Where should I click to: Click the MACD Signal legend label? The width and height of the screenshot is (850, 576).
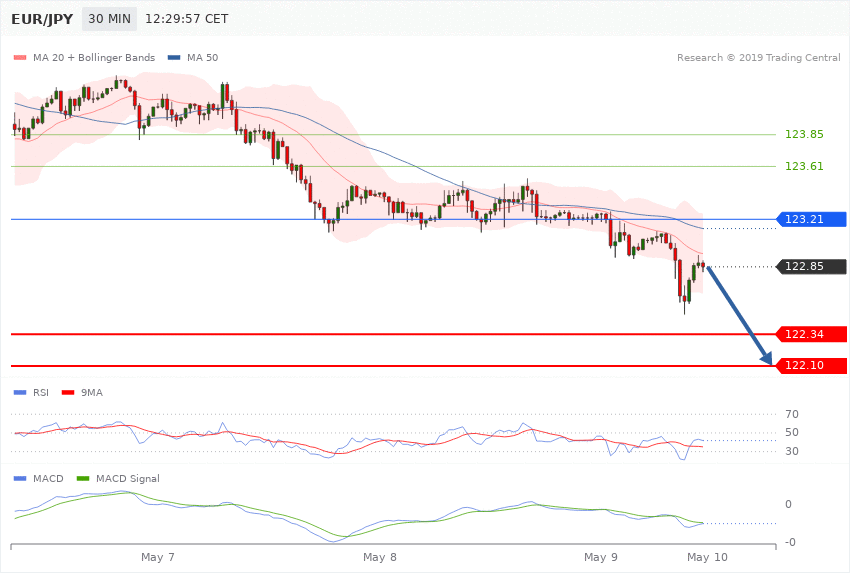[x=128, y=478]
